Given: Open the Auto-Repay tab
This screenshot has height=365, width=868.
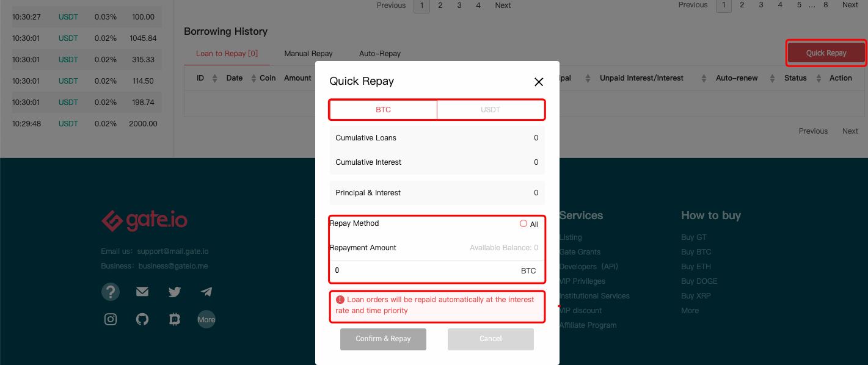Looking at the screenshot, I should [380, 54].
